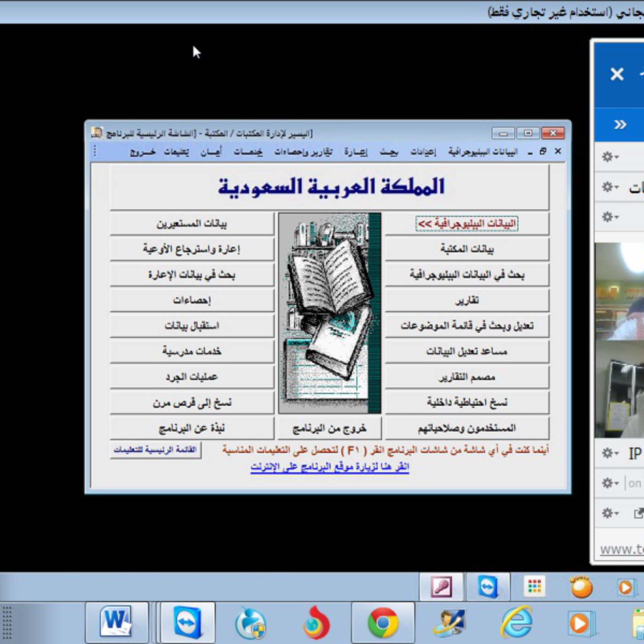Click the pop-out icon in the TeamViewer panel
This screenshot has height=644, width=644.
pyautogui.click(x=638, y=513)
